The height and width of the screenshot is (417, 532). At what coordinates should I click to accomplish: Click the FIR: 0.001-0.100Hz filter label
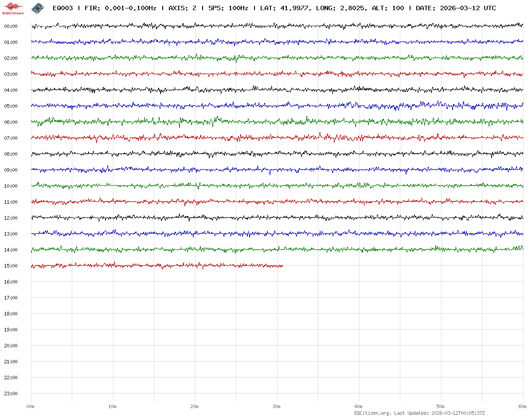120,8
